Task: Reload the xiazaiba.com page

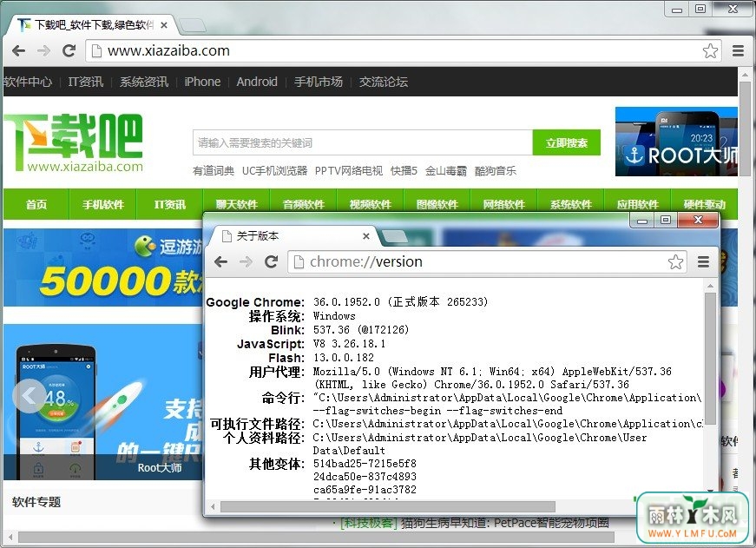Action: coord(69,50)
